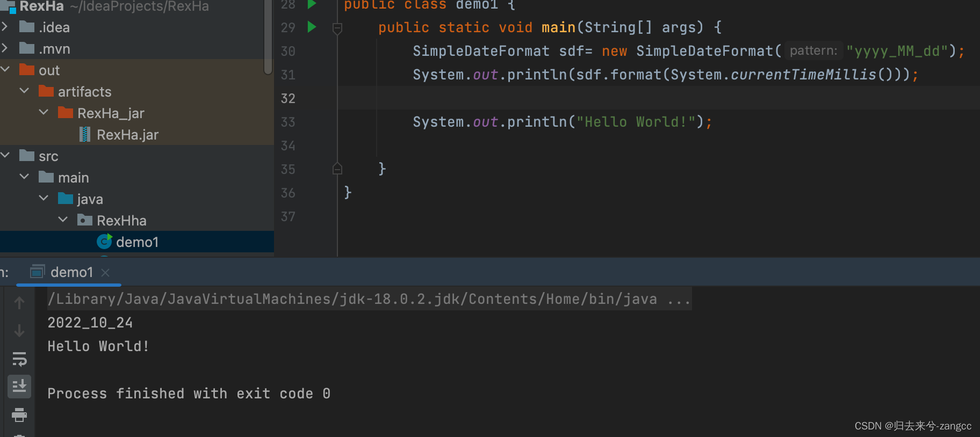Run class demo1 from line 28 gutter arrow
The width and height of the screenshot is (980, 437).
(312, 4)
